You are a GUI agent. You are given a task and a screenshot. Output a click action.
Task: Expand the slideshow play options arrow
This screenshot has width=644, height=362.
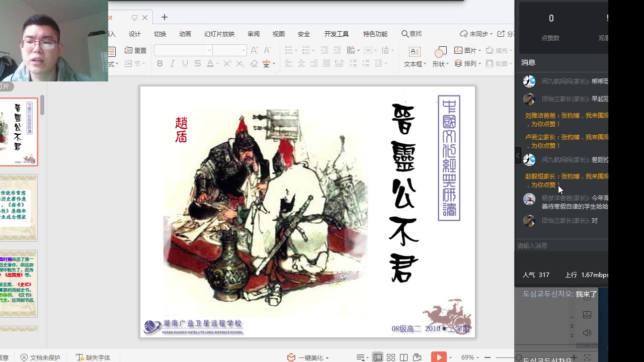point(450,357)
